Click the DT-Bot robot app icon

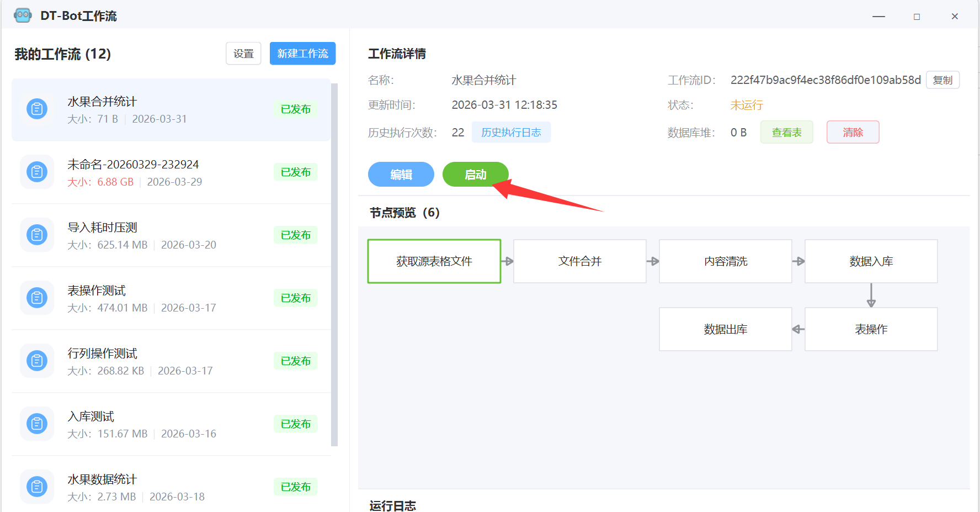point(23,15)
